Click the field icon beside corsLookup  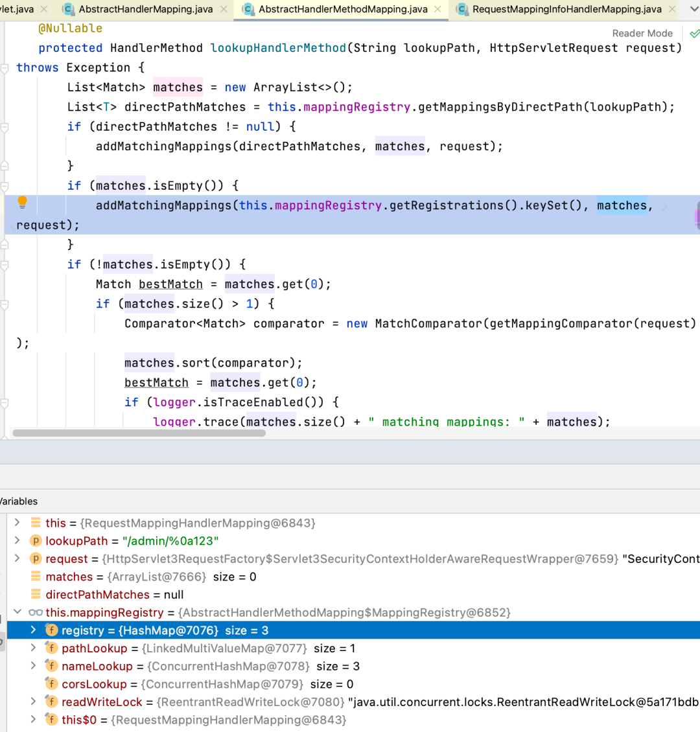pyautogui.click(x=52, y=684)
